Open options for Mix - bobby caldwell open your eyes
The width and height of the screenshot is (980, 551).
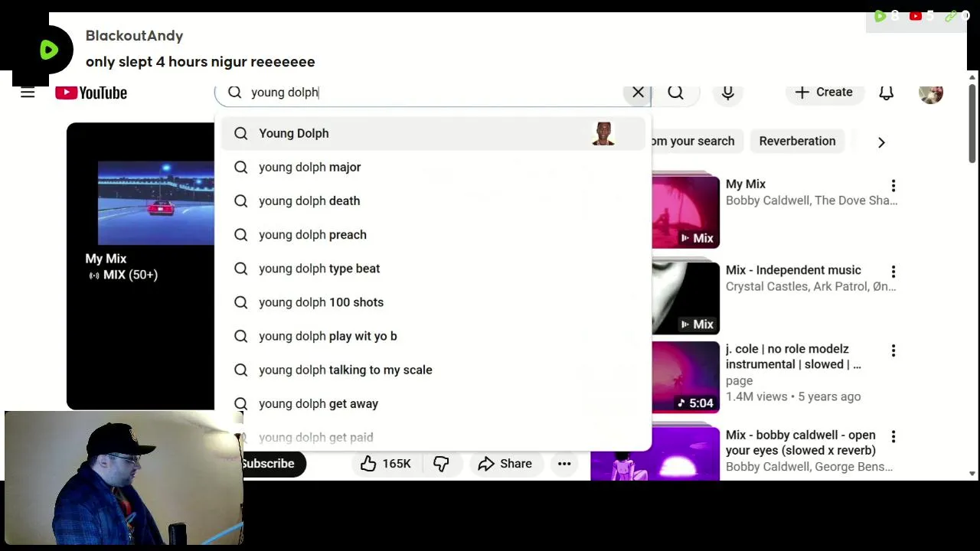click(893, 436)
